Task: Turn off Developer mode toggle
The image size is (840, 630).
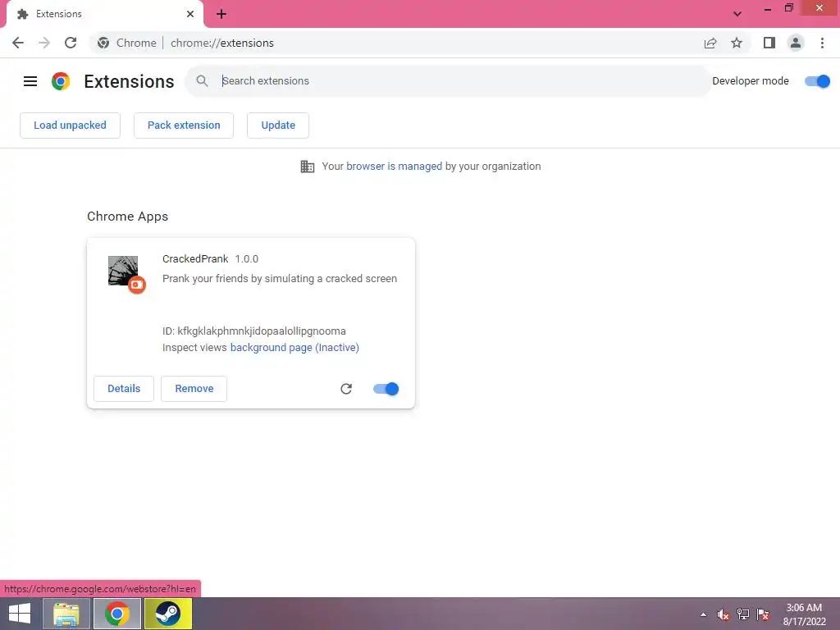Action: 818,81
